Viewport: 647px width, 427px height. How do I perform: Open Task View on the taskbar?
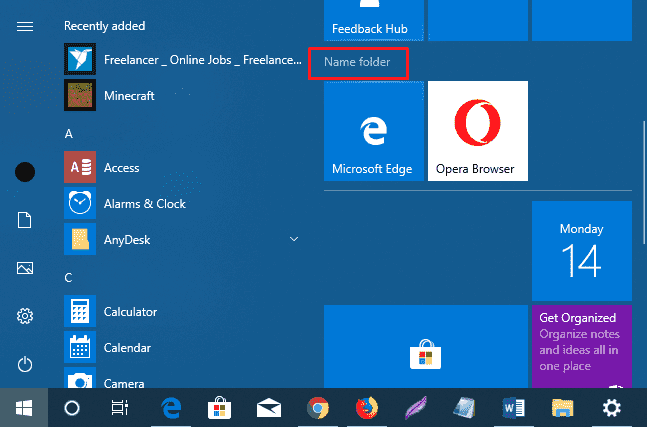pyautogui.click(x=120, y=408)
